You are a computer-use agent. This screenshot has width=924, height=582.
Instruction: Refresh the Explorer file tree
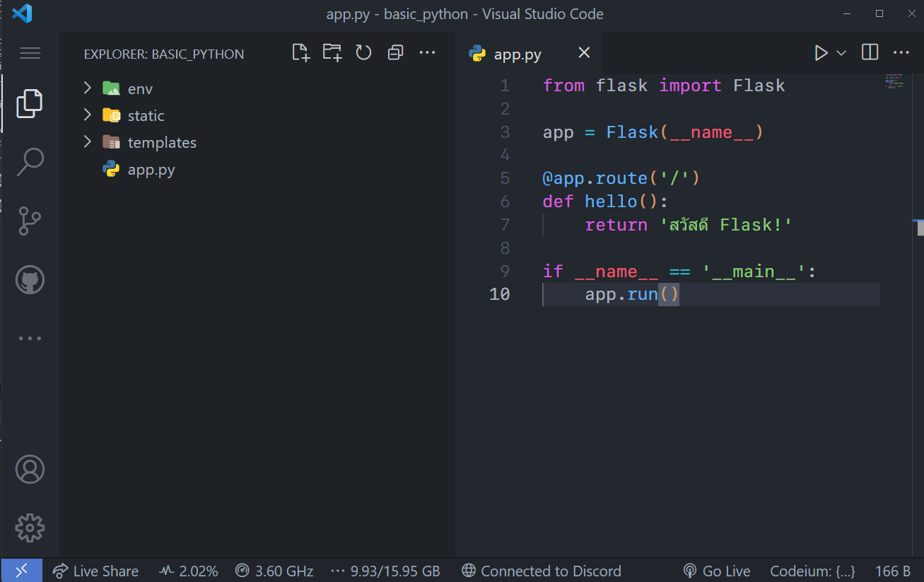[x=363, y=53]
